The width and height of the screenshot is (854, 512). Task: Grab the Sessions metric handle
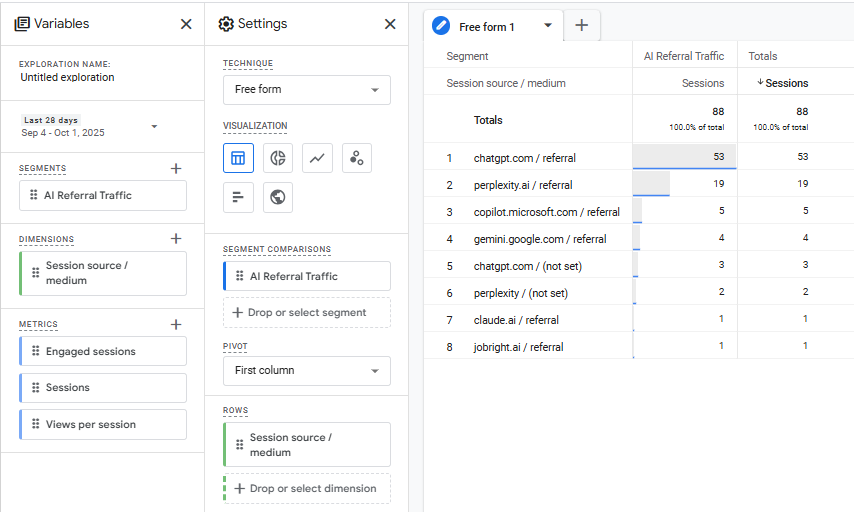coord(35,387)
